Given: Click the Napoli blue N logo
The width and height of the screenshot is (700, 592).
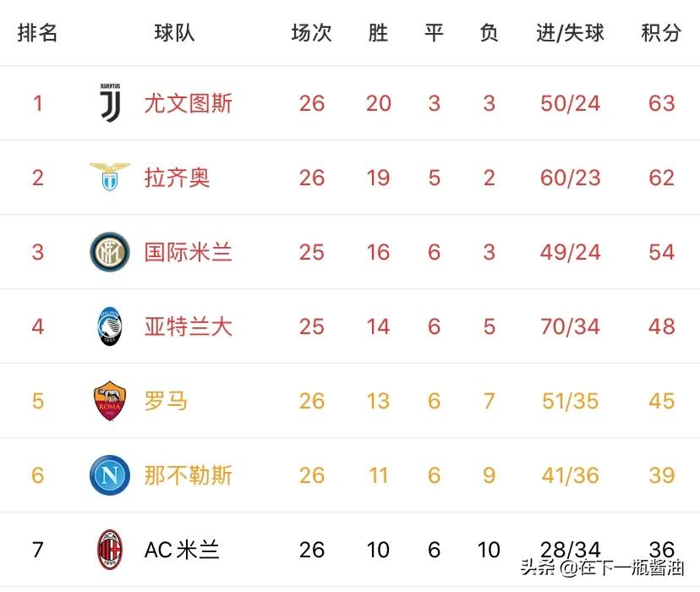Looking at the screenshot, I should pyautogui.click(x=110, y=475).
